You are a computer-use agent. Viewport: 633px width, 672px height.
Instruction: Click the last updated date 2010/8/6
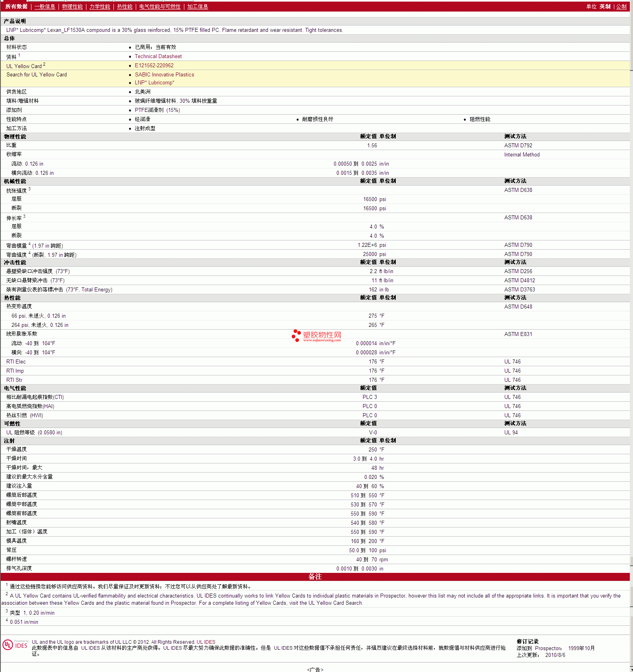[555, 655]
